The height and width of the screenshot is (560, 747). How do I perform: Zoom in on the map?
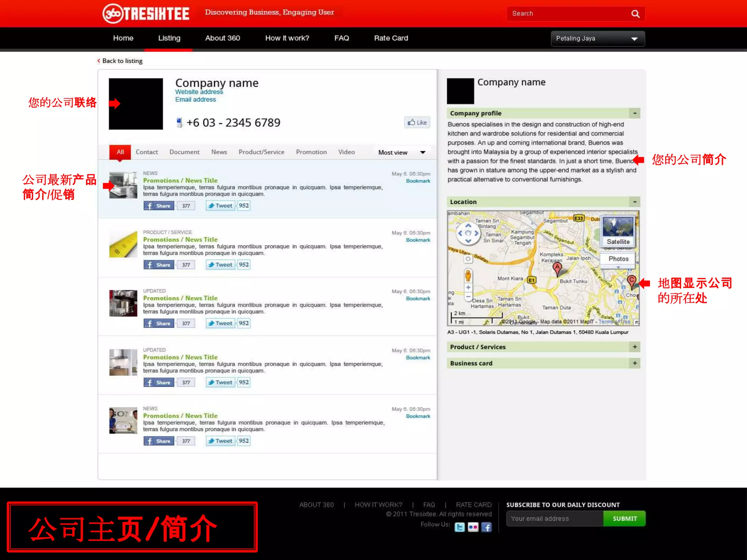pos(468,287)
